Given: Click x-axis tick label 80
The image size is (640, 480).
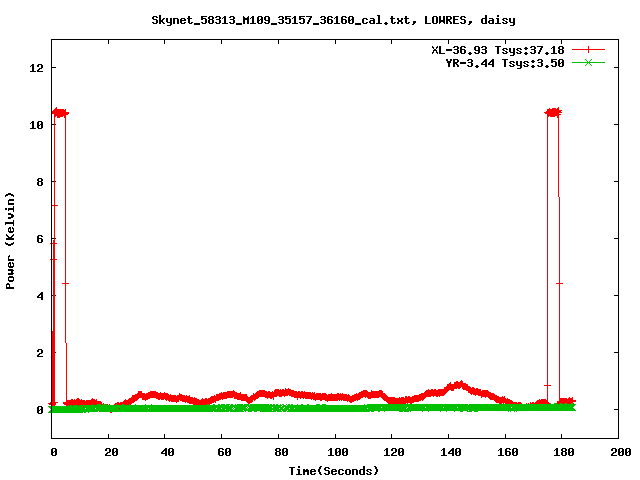Looking at the screenshot, I should [x=281, y=452].
